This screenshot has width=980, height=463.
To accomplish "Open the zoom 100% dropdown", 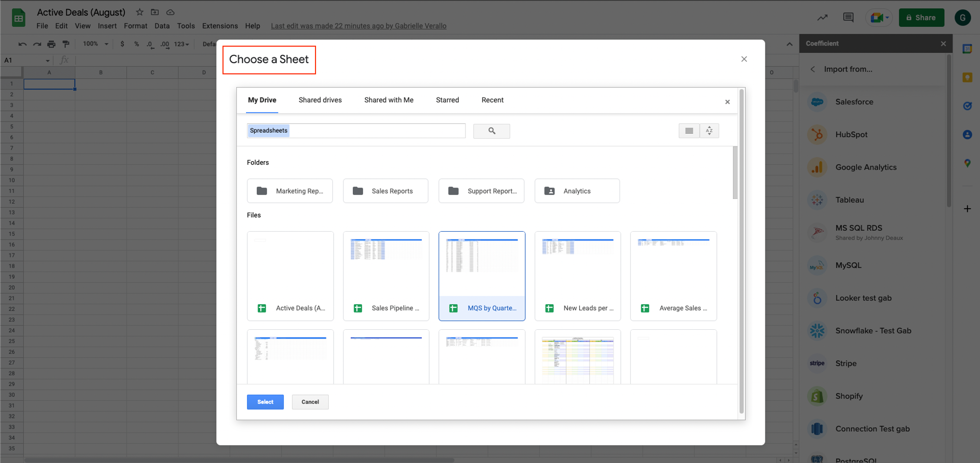I will [x=96, y=44].
